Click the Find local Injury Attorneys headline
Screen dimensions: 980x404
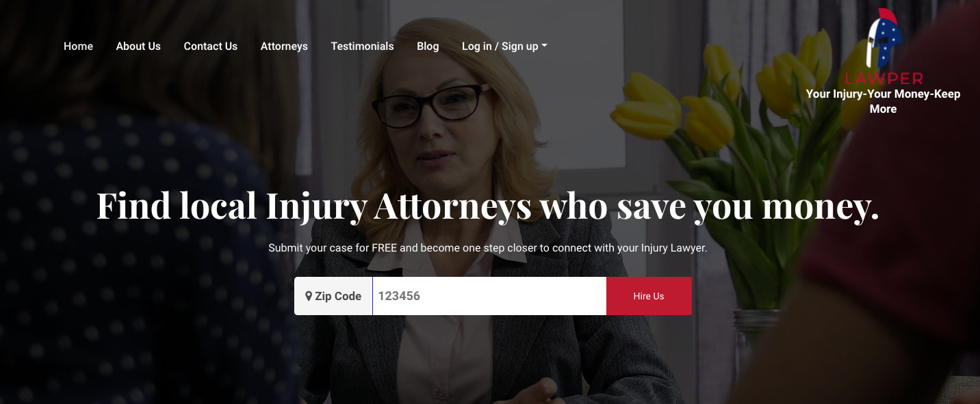(x=487, y=206)
